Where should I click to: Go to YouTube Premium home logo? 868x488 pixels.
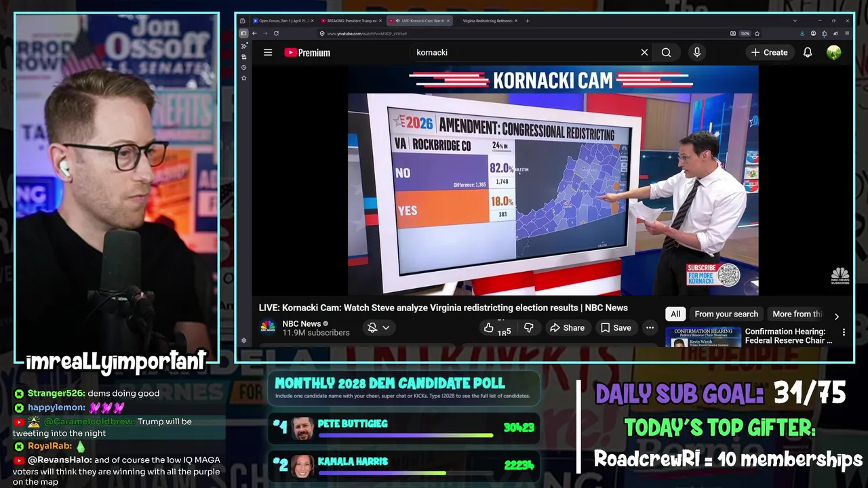click(x=307, y=52)
